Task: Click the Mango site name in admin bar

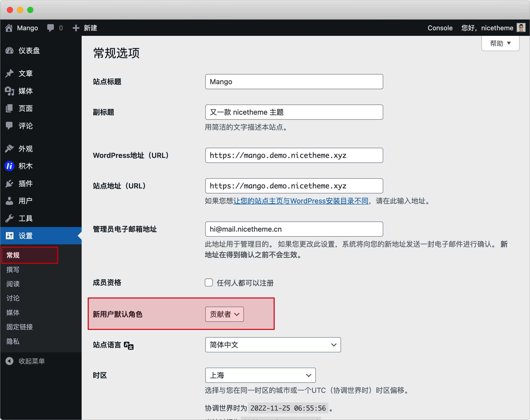Action: (x=27, y=28)
